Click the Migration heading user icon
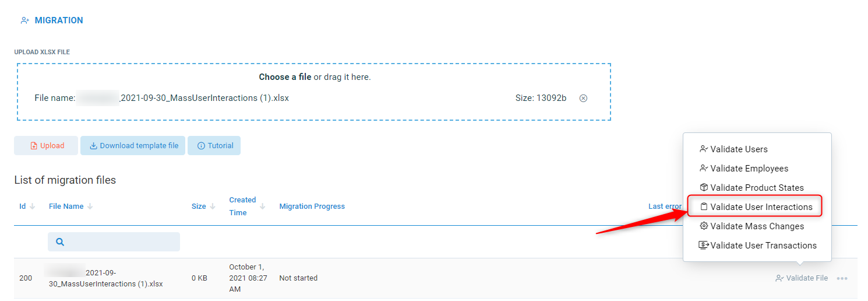This screenshot has width=868, height=301. 24,20
